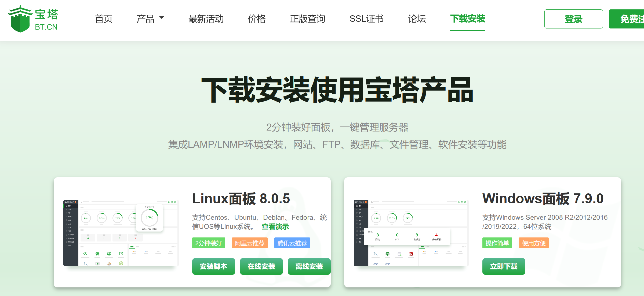Select the active 下载安装 tab

point(468,19)
